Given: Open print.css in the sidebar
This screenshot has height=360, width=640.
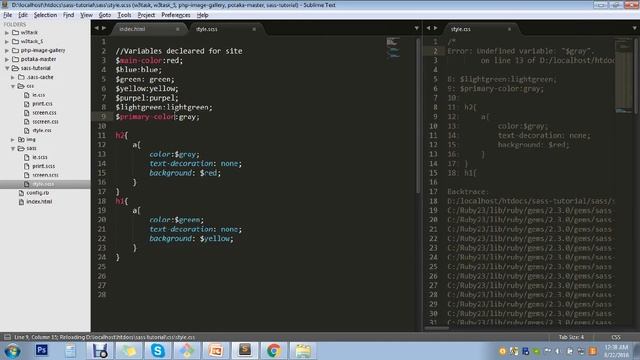Looking at the screenshot, I should click(x=42, y=104).
